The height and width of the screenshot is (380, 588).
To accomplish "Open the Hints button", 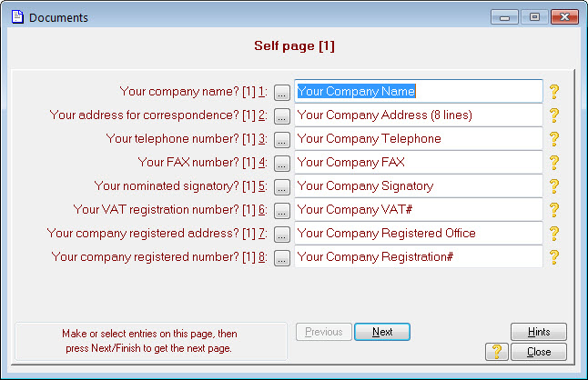I will 539,332.
